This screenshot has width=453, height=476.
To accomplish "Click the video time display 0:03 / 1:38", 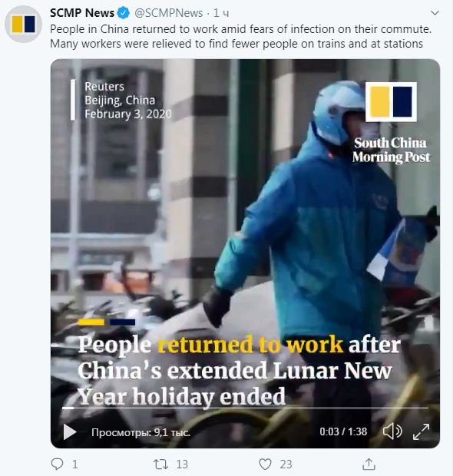I will (343, 431).
